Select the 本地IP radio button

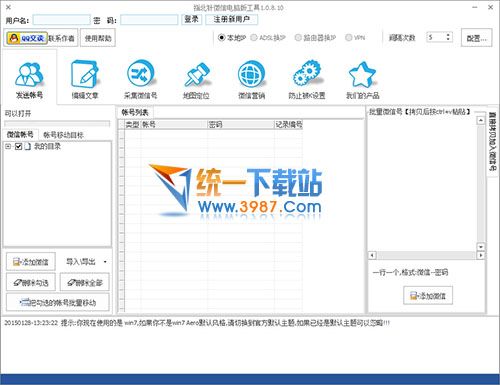[x=221, y=38]
